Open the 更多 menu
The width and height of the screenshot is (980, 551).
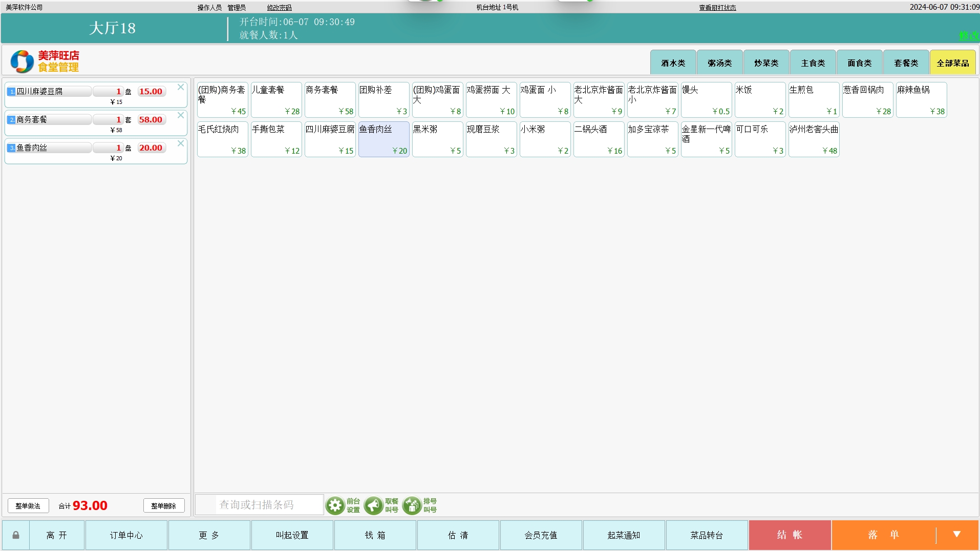(x=209, y=535)
